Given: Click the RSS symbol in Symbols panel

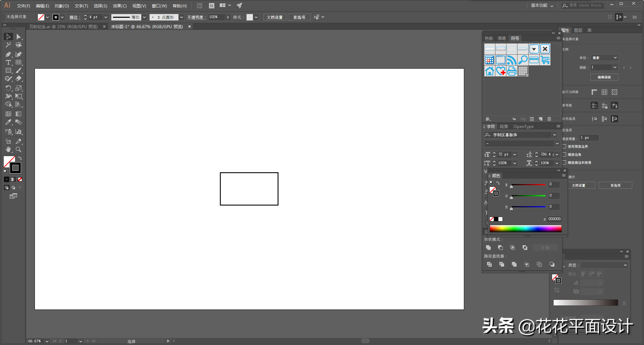Looking at the screenshot, I should tap(512, 60).
